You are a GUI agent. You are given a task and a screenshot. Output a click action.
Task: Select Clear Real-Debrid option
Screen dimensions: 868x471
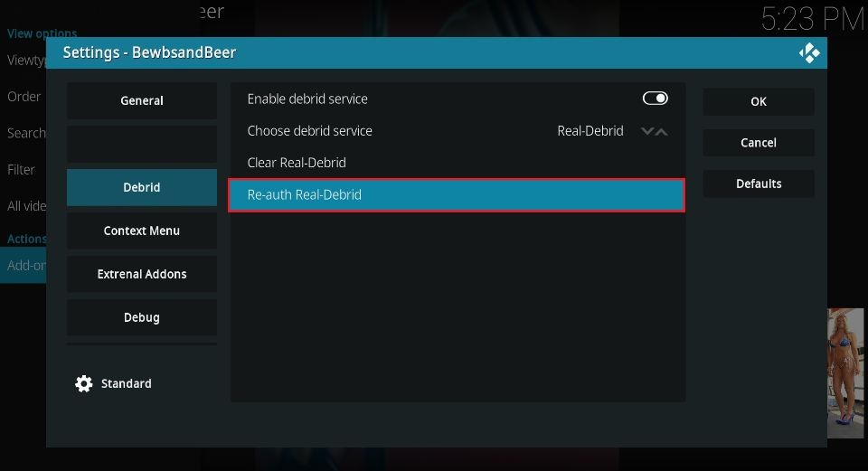[x=458, y=163]
